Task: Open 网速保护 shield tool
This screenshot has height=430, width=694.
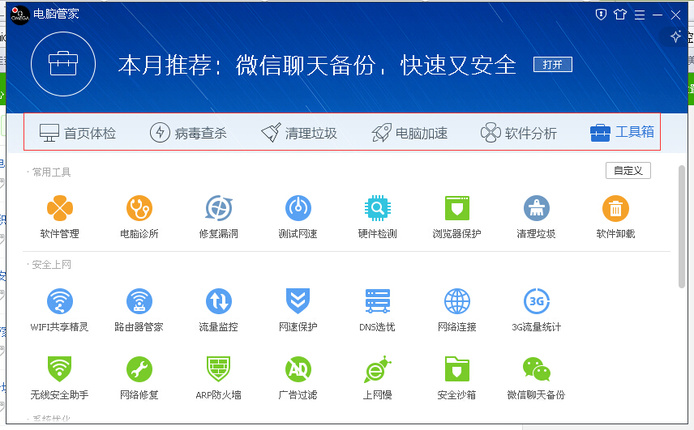Action: coord(298,310)
